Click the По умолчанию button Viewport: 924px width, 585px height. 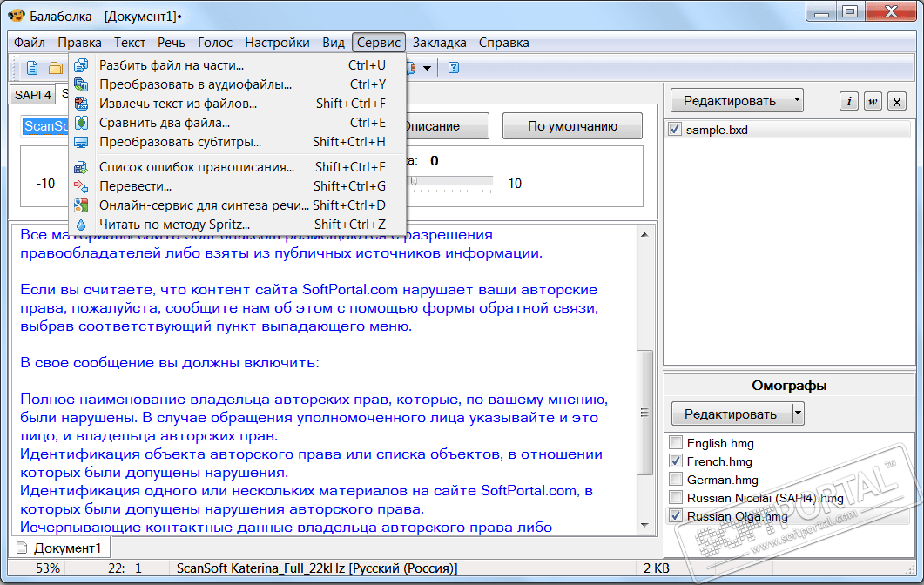[x=572, y=126]
